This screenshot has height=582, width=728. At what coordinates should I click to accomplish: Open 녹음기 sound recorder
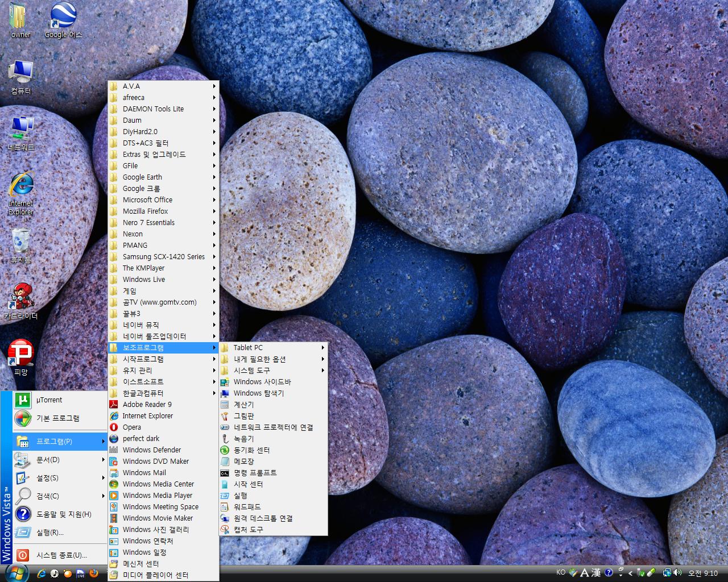274,439
